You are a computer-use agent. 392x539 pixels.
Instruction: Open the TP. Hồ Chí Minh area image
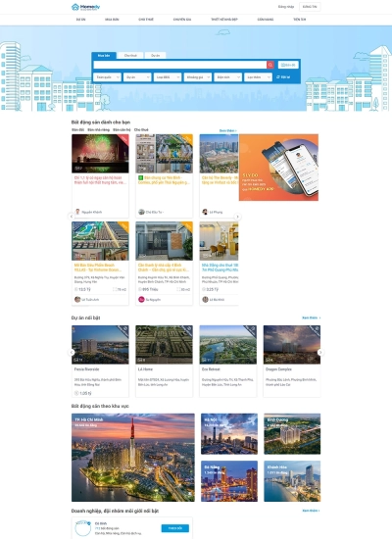tap(133, 458)
